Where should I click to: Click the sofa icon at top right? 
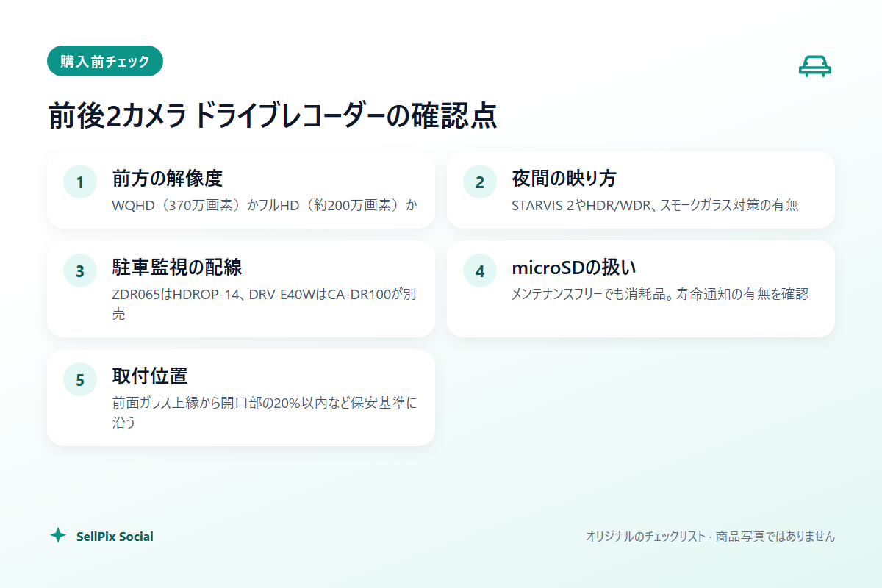pos(815,65)
